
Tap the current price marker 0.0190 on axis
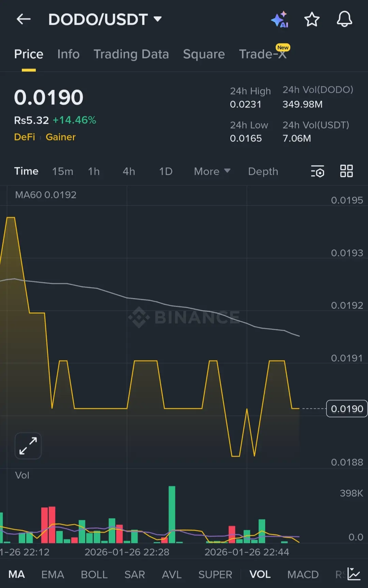pyautogui.click(x=347, y=409)
